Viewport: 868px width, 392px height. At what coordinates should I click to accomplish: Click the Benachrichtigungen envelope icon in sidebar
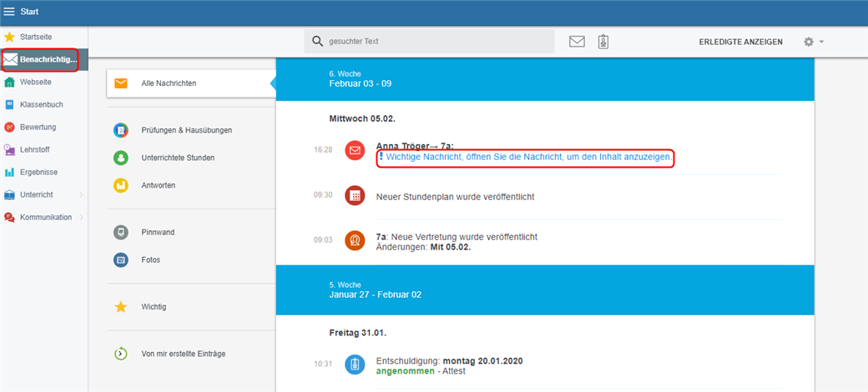coord(10,60)
